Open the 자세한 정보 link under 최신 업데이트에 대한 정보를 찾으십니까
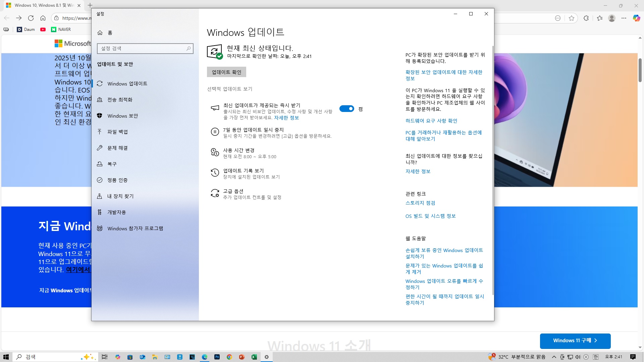 click(x=418, y=171)
